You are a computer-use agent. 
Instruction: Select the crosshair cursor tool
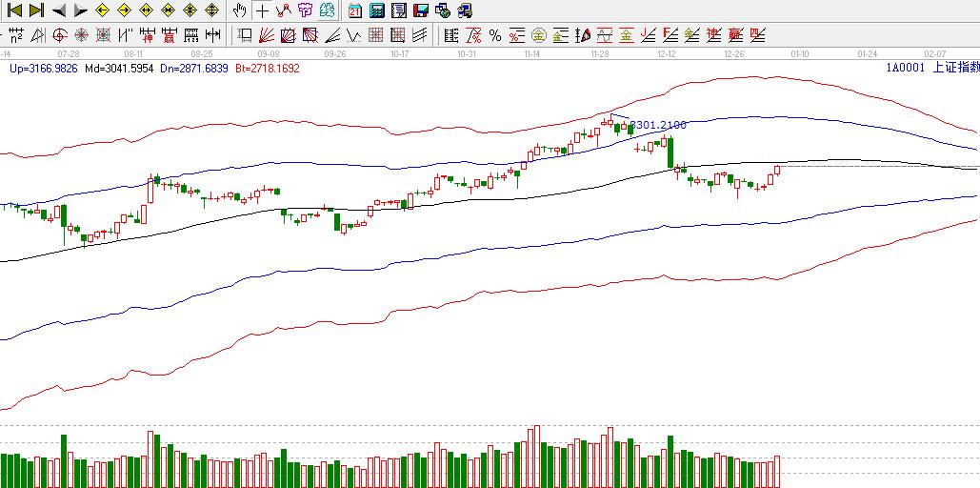(x=262, y=10)
